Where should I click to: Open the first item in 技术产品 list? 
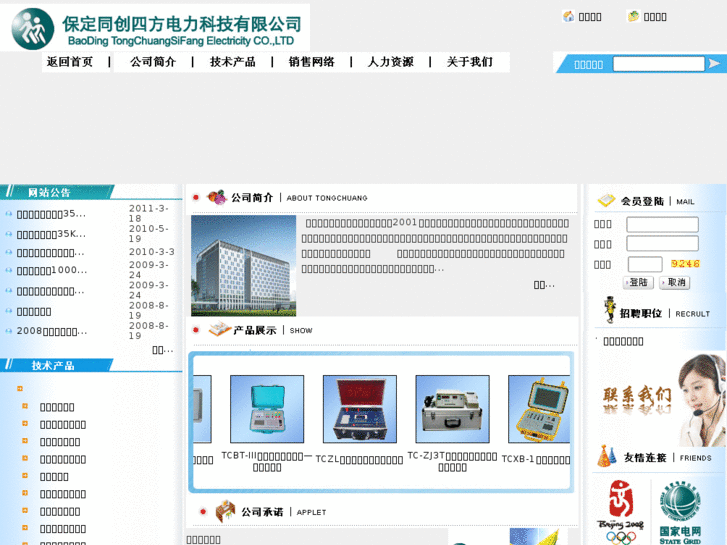(57, 407)
